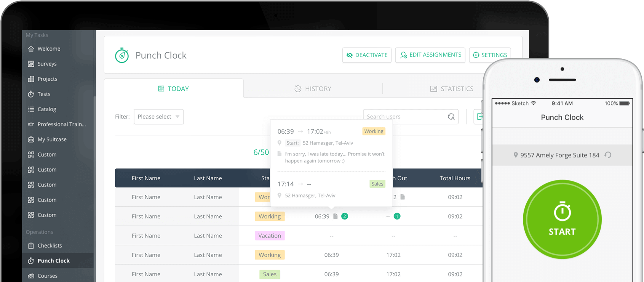Tap the green START button on phone

(562, 220)
